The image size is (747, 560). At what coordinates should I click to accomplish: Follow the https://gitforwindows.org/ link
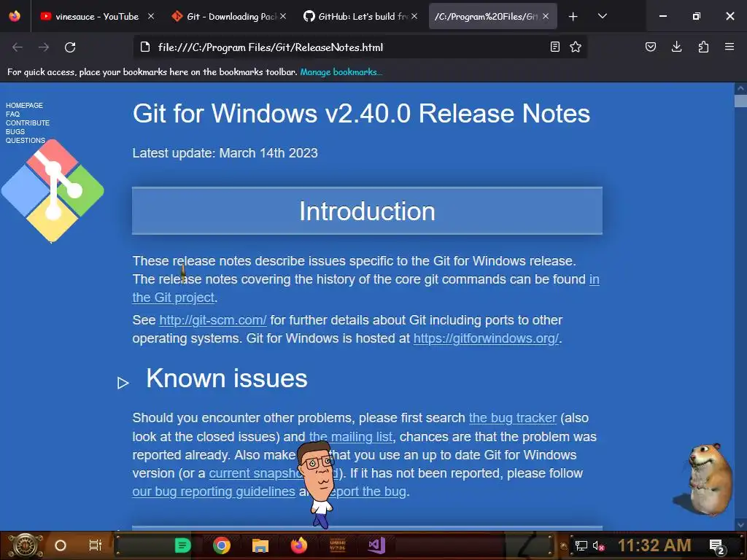[485, 338]
